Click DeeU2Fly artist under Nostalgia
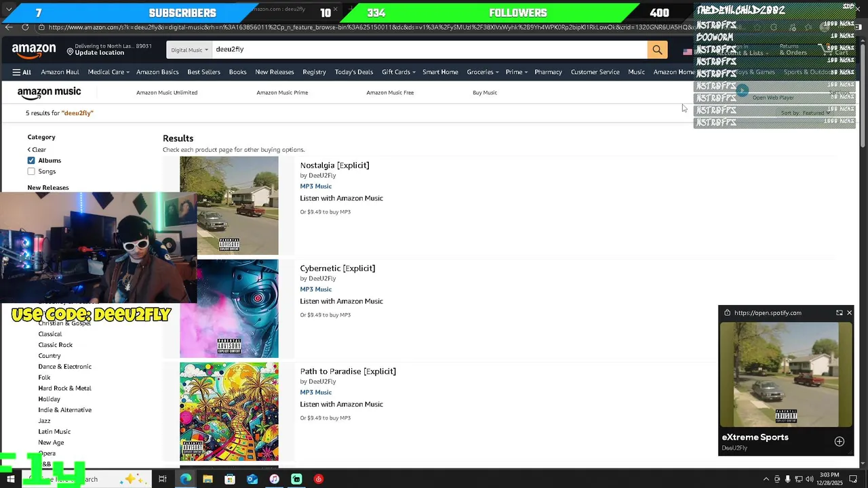 coord(322,176)
